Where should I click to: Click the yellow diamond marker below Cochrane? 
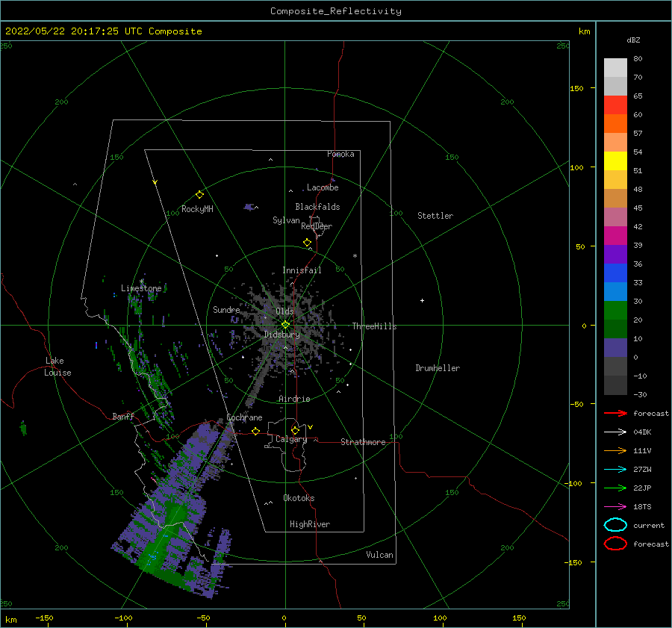coord(256,431)
